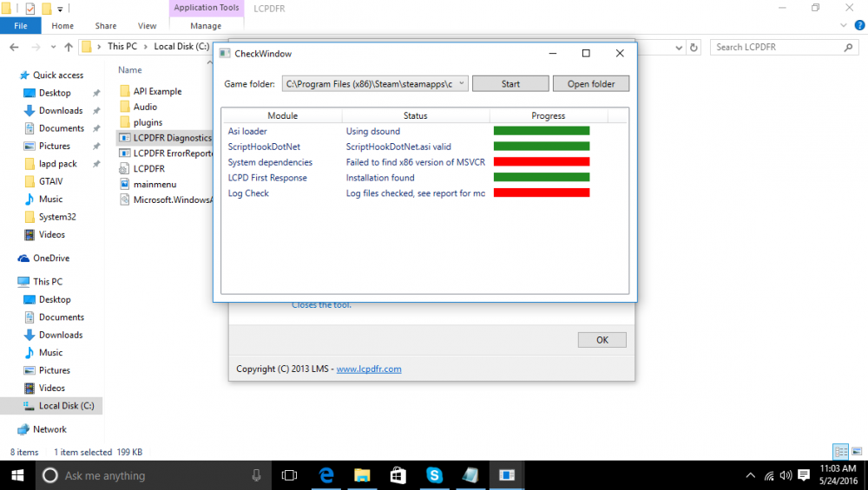Viewport: 868px width, 490px height.
Task: Click Open folder button in CheckWindow
Action: tap(590, 84)
